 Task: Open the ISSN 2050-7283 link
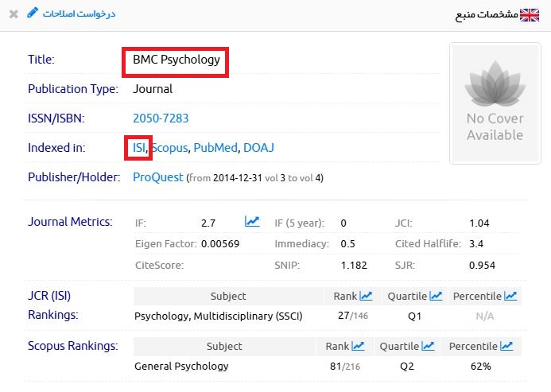coord(161,118)
